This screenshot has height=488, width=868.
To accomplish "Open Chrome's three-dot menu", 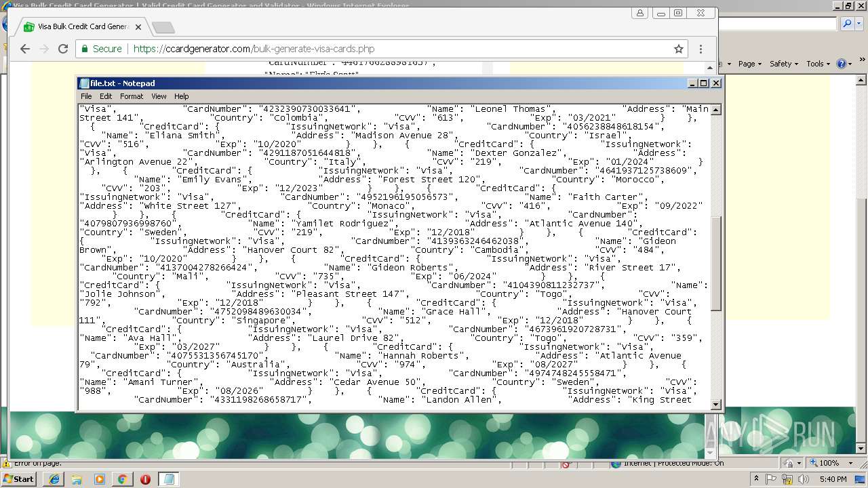I will [x=701, y=49].
